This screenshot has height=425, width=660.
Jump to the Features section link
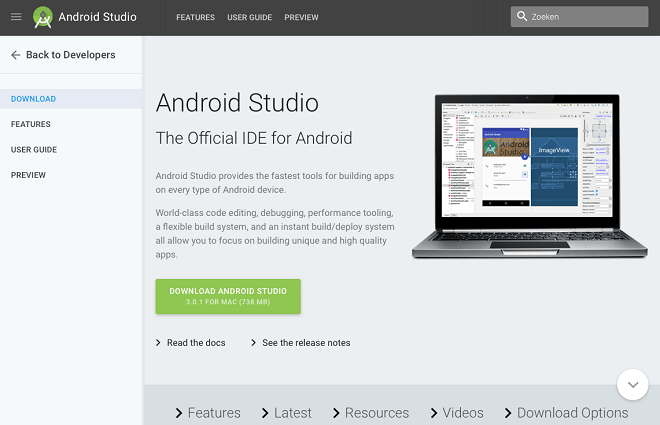pos(214,413)
